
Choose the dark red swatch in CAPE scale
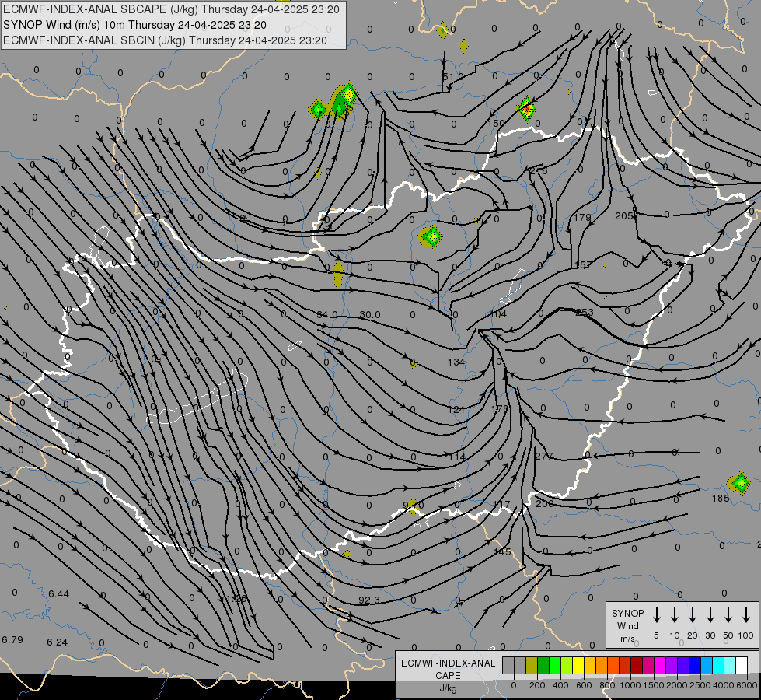pos(637,665)
